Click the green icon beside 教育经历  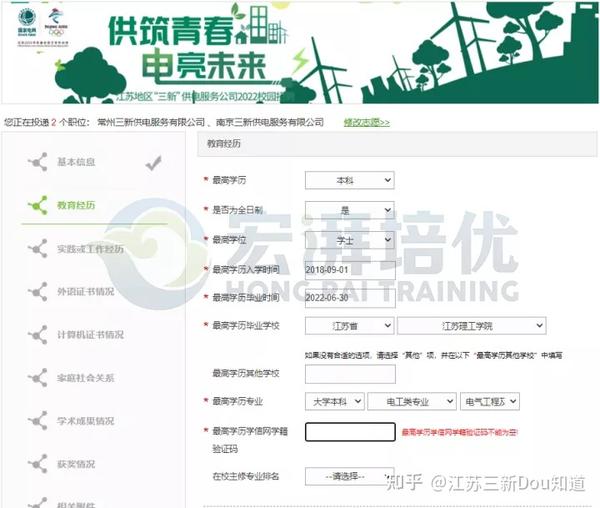(x=38, y=205)
